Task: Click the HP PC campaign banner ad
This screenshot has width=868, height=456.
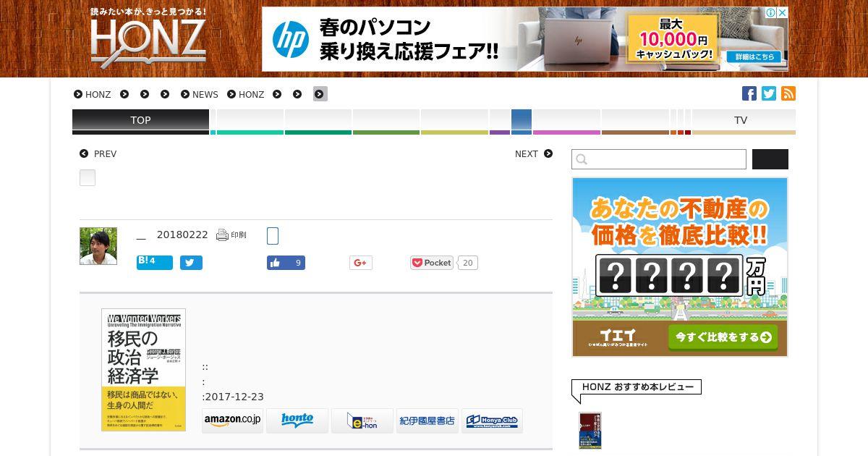Action: [x=525, y=39]
